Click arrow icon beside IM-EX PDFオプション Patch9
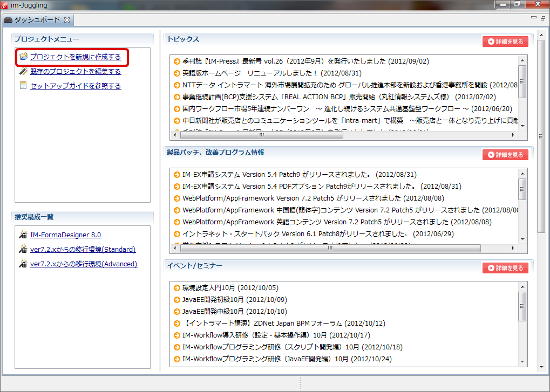This screenshot has height=392, width=550. tap(177, 187)
